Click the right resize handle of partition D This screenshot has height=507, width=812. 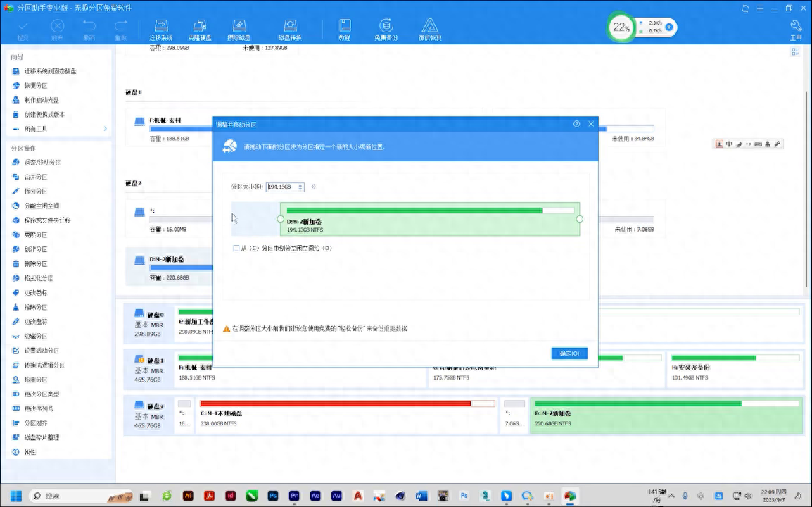point(580,219)
